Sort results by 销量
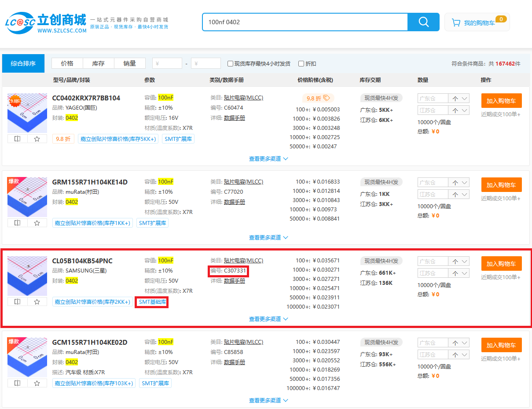Screen dimensions: 532x409 pyautogui.click(x=130, y=63)
